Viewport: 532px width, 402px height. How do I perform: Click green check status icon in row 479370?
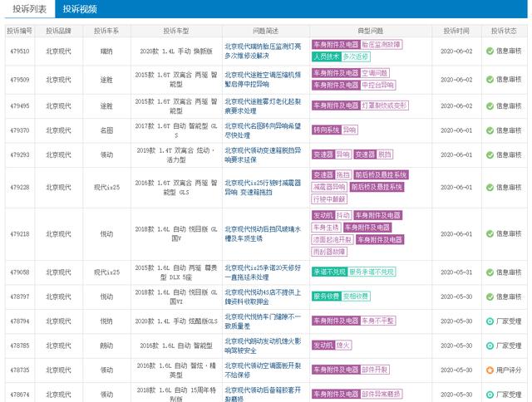click(x=490, y=130)
